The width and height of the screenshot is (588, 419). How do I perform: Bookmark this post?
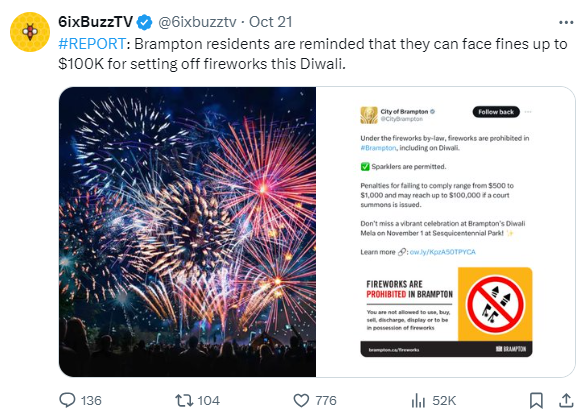[536, 400]
